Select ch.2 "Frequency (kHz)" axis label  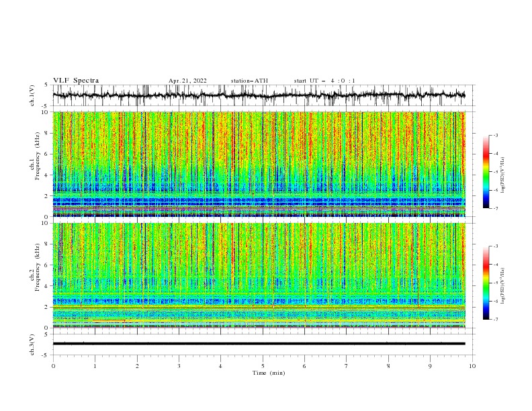click(37, 267)
